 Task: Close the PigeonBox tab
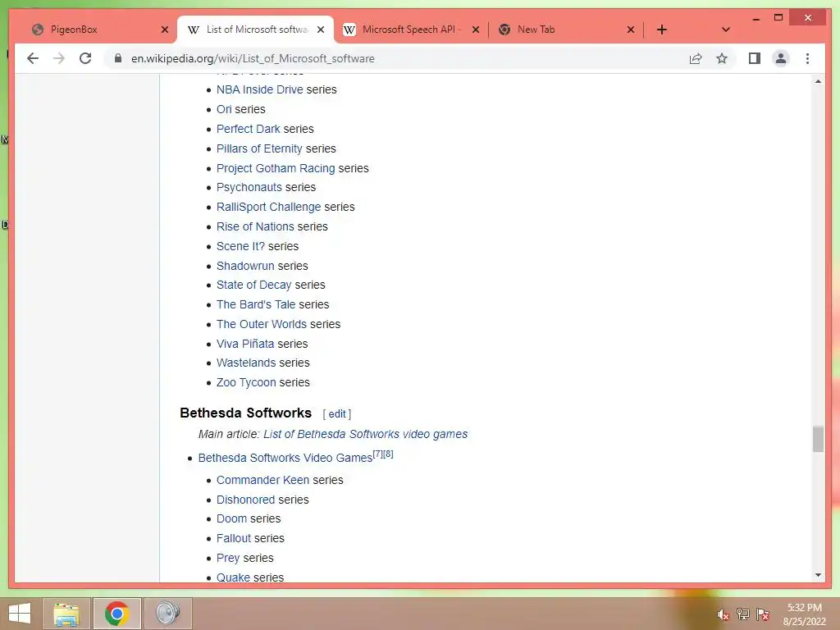164,30
